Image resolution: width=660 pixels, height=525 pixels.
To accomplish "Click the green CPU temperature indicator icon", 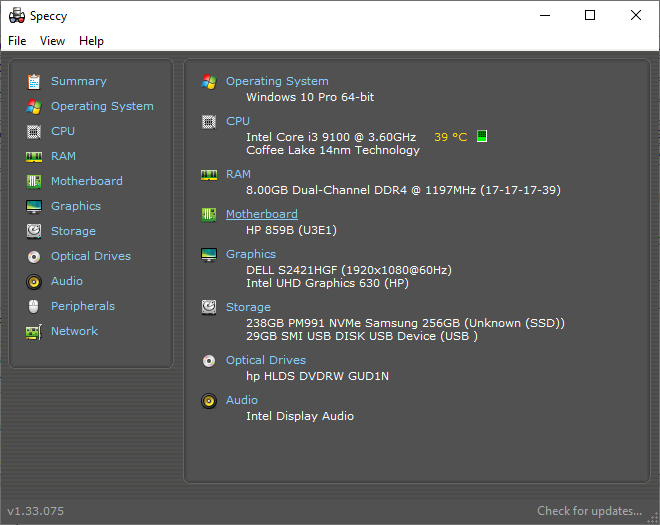I will coord(482,136).
